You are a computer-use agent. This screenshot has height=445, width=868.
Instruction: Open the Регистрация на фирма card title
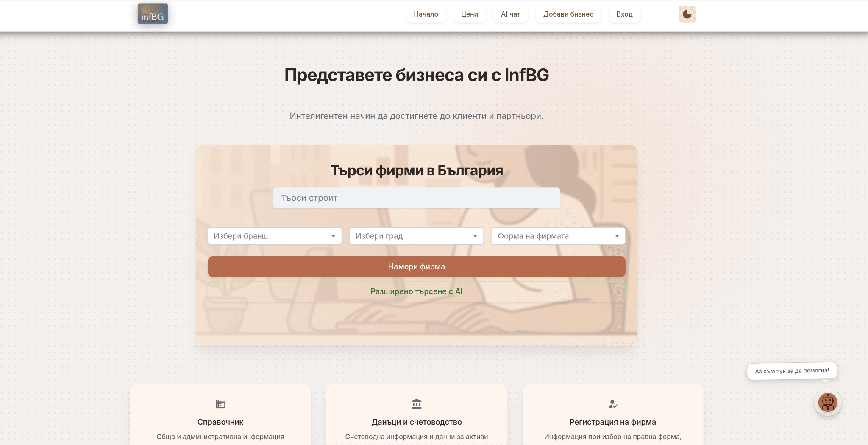[x=613, y=422]
